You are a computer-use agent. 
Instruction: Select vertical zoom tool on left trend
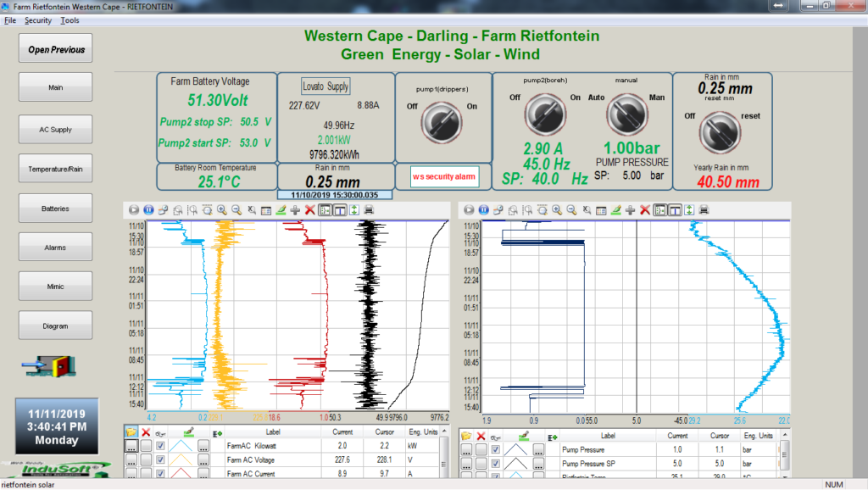pyautogui.click(x=207, y=210)
